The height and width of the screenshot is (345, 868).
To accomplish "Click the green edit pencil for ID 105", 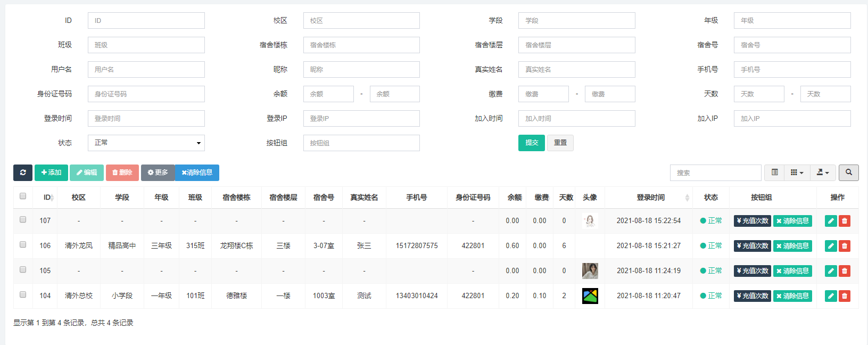I will [831, 271].
